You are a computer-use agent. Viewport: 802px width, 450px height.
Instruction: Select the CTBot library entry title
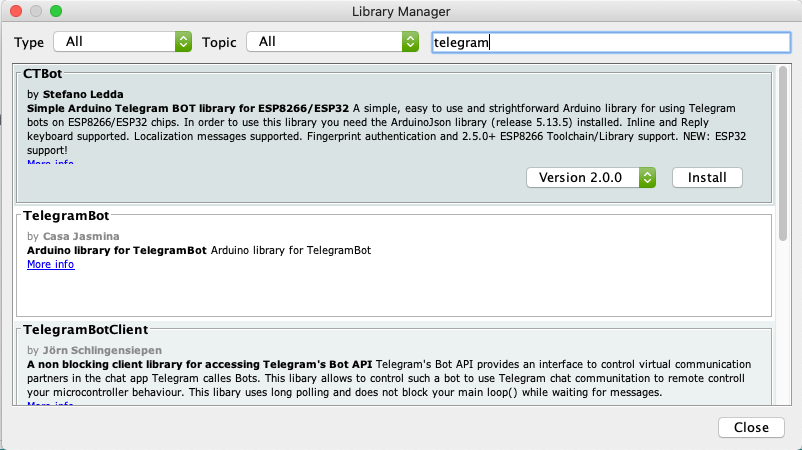(x=42, y=74)
